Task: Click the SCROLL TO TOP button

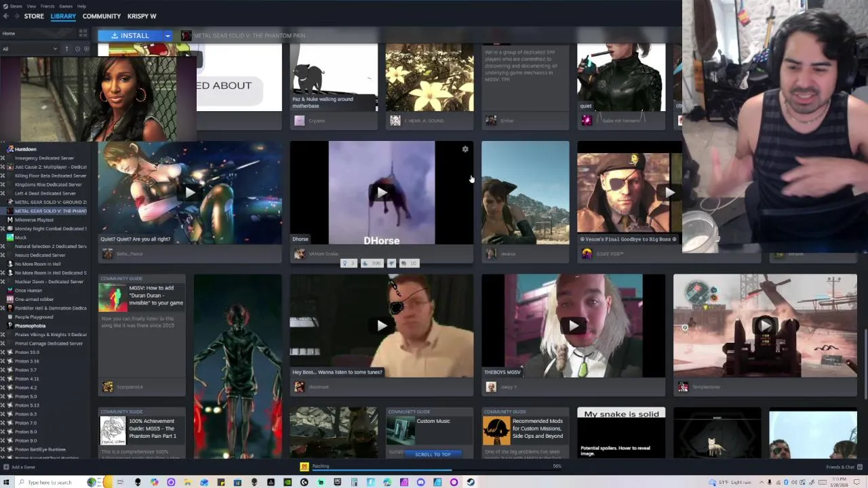Action: coord(433,454)
